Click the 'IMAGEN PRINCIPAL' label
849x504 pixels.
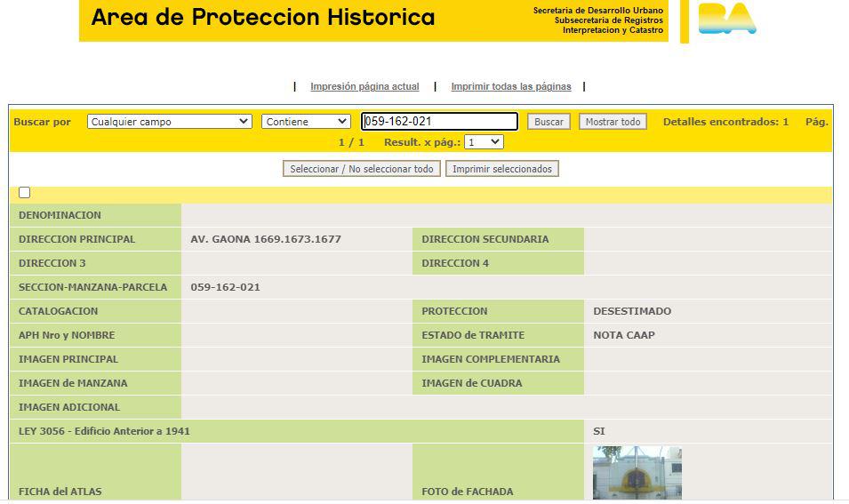point(68,359)
